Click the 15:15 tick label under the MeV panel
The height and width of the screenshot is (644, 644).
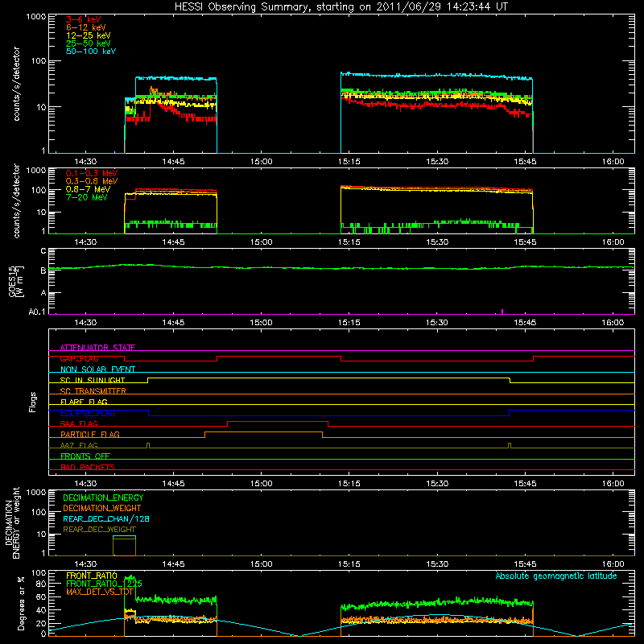click(349, 242)
